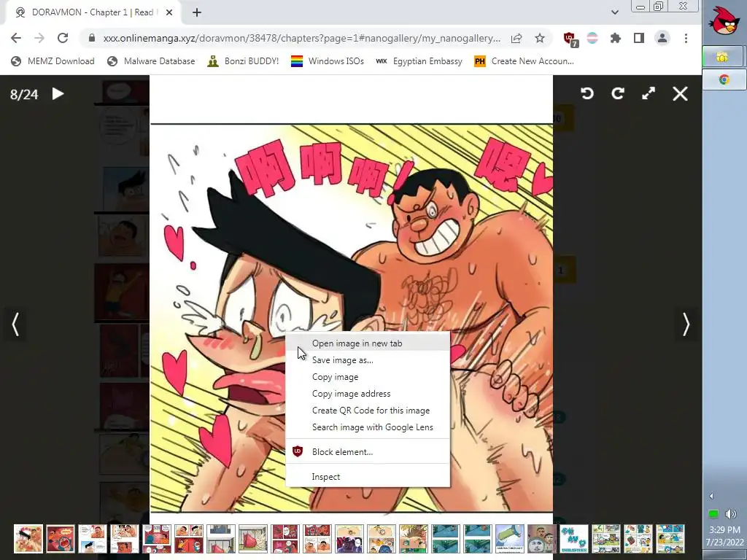The width and height of the screenshot is (747, 560).
Task: Show hidden system tray icons
Action: tap(711, 496)
